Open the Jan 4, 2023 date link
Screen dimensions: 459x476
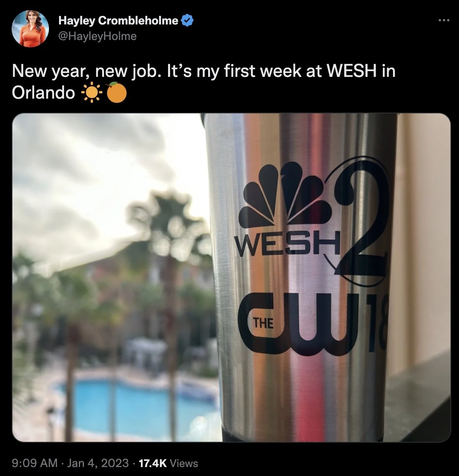click(x=98, y=463)
